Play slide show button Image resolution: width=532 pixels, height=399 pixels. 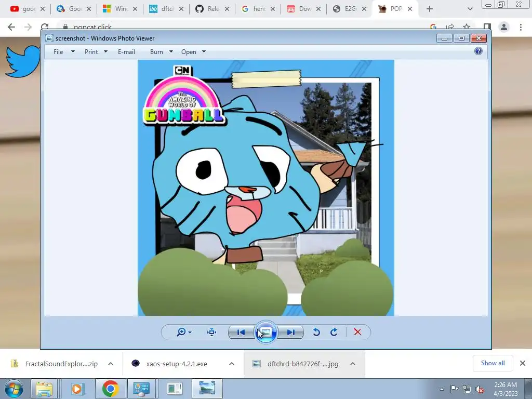(265, 332)
